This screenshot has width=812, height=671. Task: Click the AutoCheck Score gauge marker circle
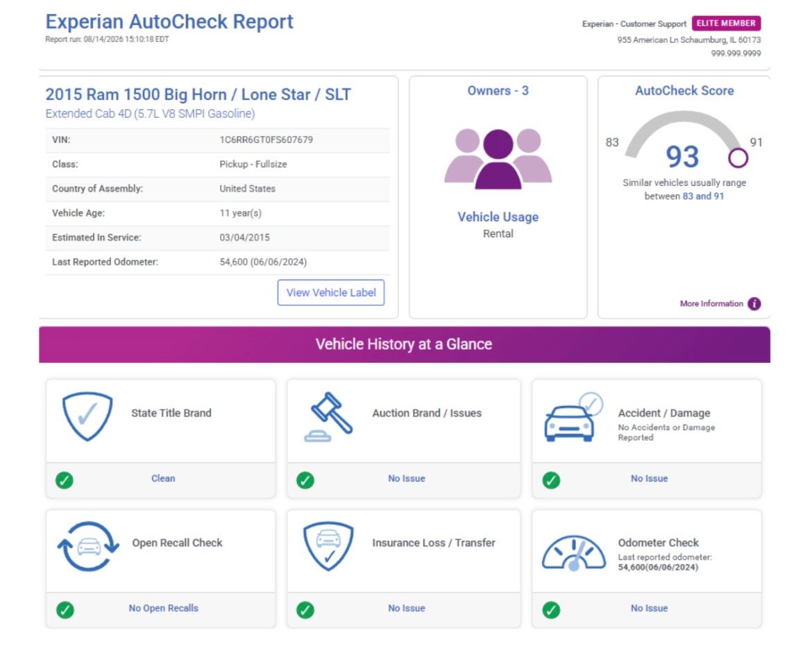pos(738,158)
